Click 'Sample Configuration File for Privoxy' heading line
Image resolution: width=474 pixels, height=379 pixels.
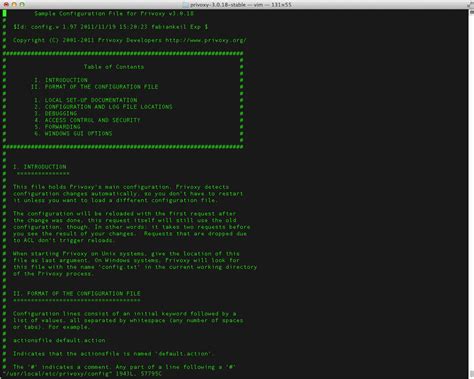pyautogui.click(x=114, y=14)
